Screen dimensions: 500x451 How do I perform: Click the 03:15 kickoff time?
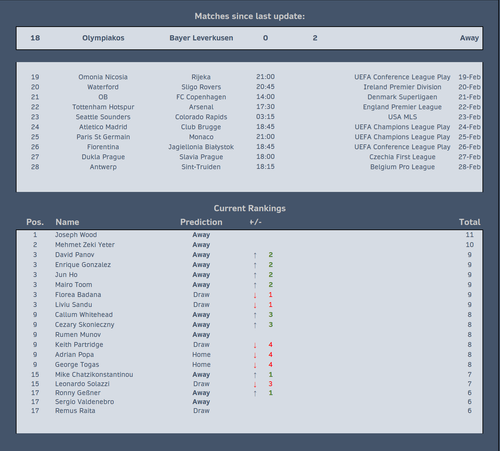[x=265, y=117]
